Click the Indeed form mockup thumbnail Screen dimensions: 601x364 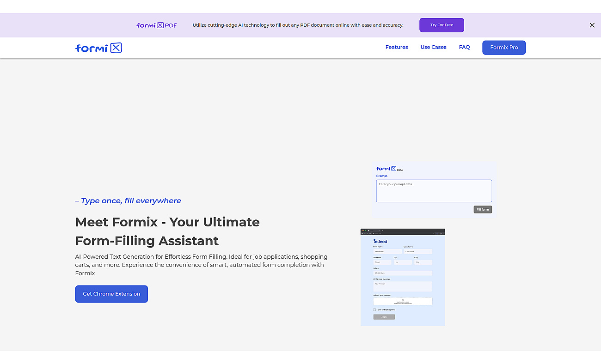coord(403,277)
